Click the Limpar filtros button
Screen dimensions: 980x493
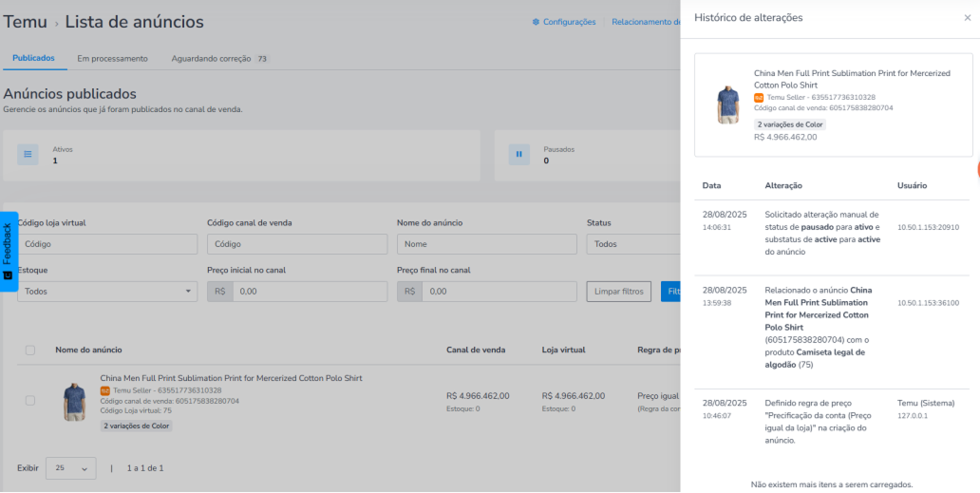coord(619,292)
